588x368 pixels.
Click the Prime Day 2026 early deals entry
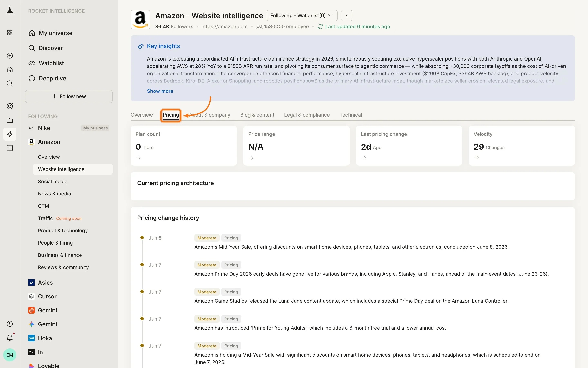coord(372,274)
